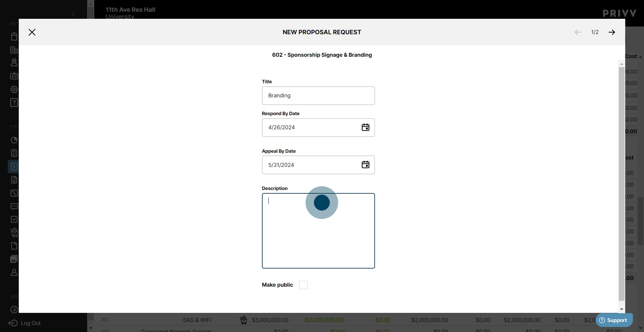Click the Respond By Date field 4/26/2024
644x332 pixels.
coord(318,128)
